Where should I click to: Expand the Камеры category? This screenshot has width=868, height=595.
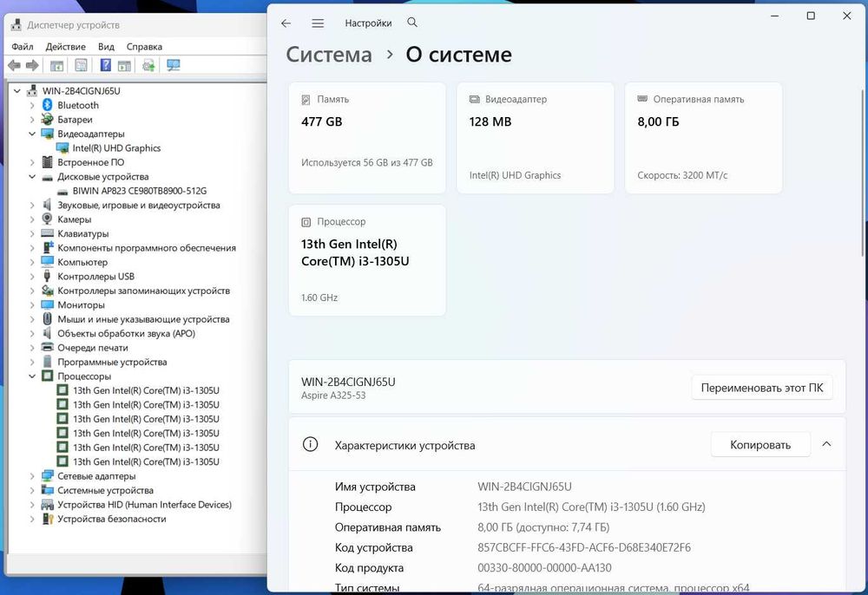point(31,219)
